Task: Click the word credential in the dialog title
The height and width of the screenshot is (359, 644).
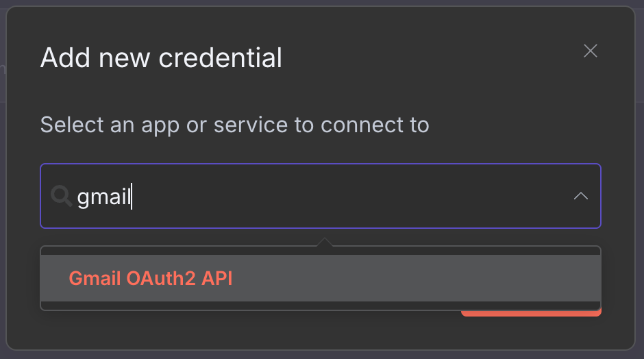Action: coord(220,58)
